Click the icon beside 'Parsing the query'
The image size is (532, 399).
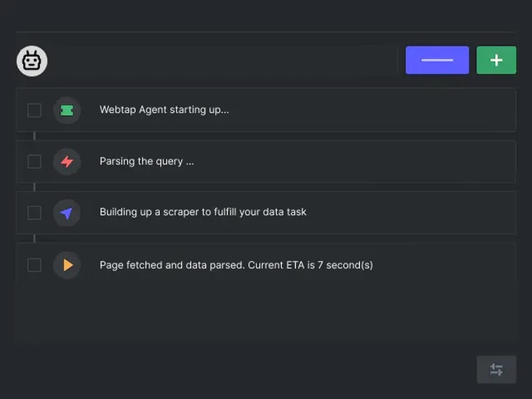67,162
